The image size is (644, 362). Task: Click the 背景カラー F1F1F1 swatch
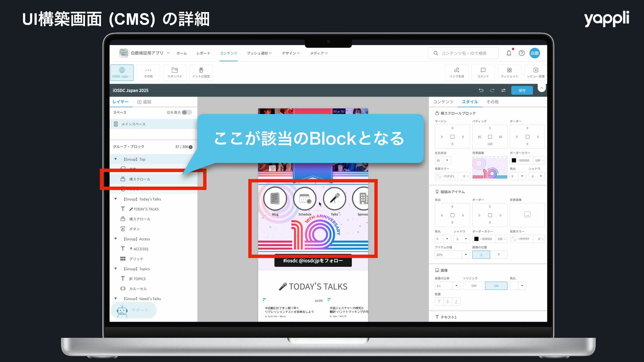click(x=438, y=176)
